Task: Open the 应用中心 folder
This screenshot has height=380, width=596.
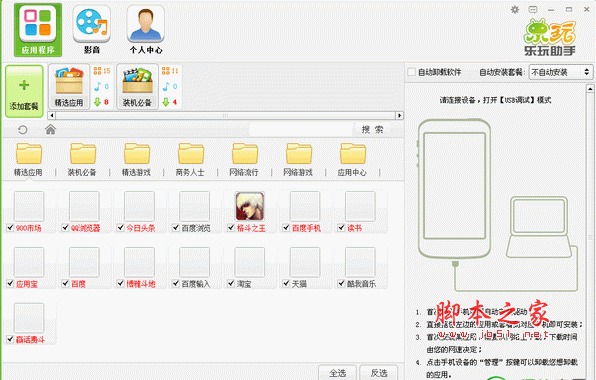Action: click(x=352, y=160)
